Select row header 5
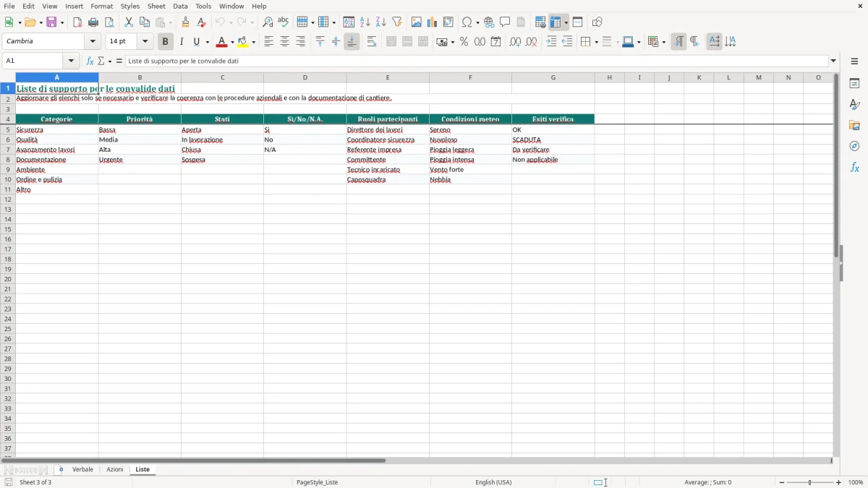 tap(8, 130)
